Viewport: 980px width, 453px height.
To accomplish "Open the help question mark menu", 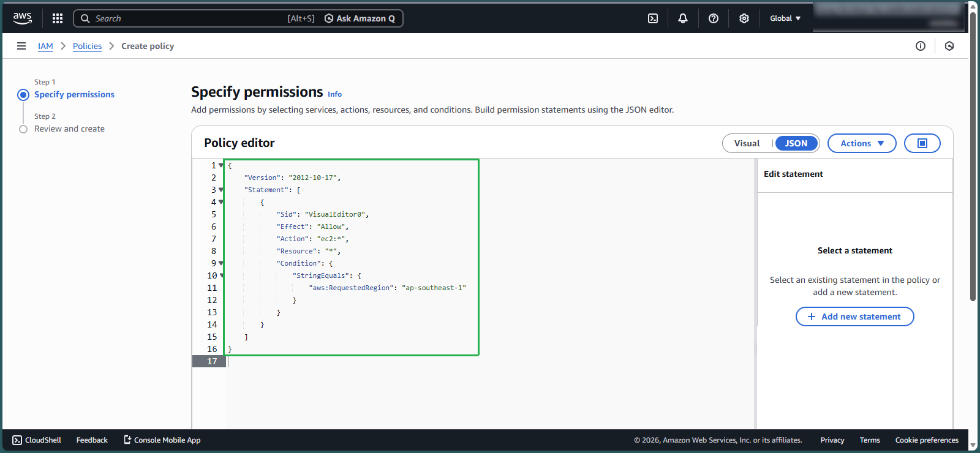I will [x=714, y=18].
